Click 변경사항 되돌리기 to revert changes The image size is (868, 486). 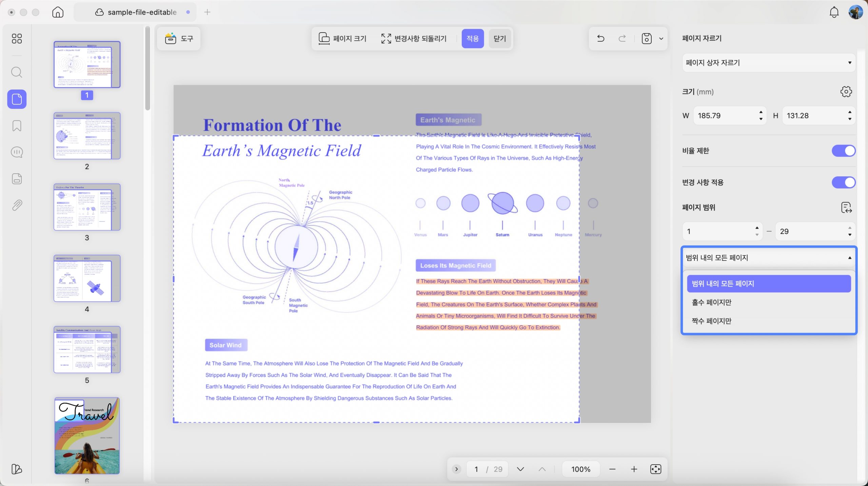[414, 39]
